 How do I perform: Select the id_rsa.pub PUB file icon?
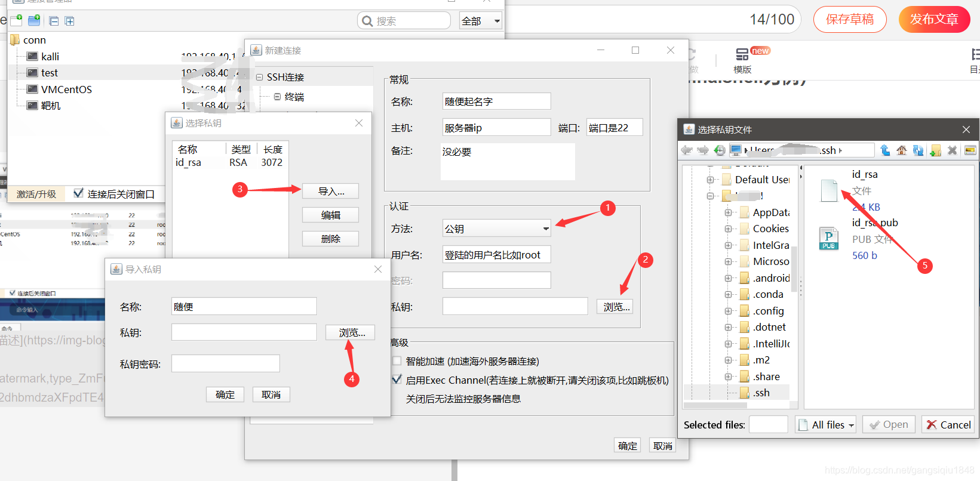[x=829, y=239]
